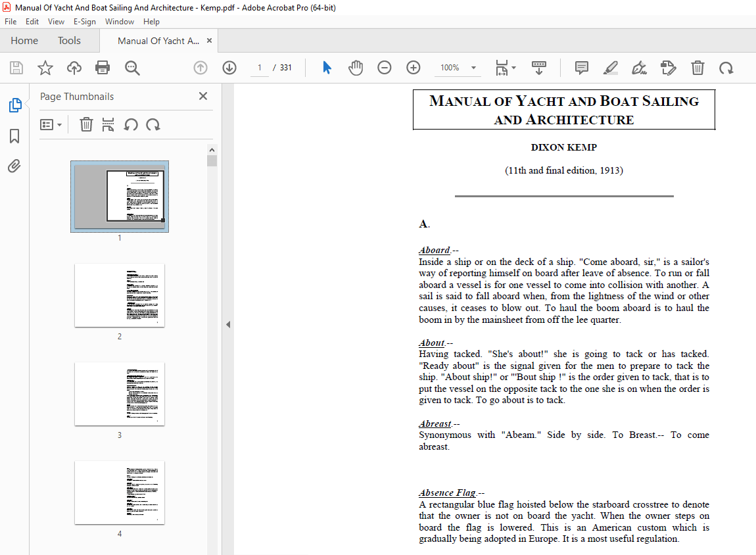Click the zoom out minus control

point(385,68)
